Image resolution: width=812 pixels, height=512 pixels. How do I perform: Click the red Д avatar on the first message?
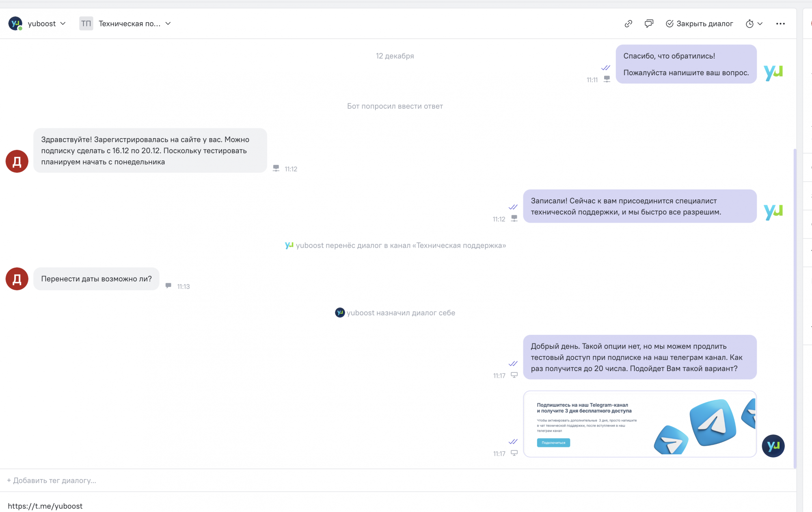pyautogui.click(x=17, y=161)
